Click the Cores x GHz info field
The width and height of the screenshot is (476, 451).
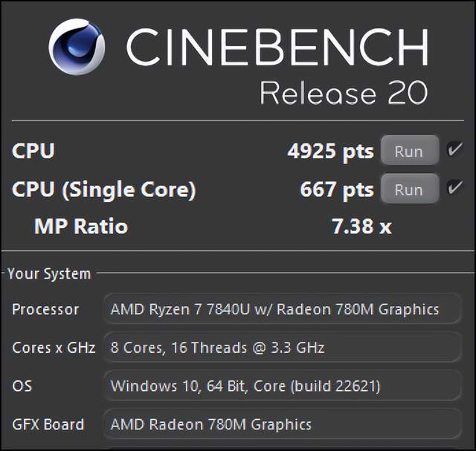coord(281,347)
